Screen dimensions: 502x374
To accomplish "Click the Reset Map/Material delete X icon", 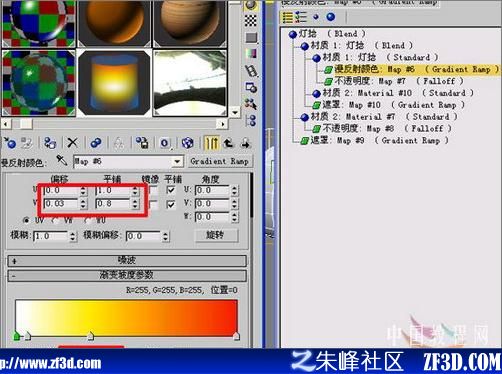I will coord(72,143).
